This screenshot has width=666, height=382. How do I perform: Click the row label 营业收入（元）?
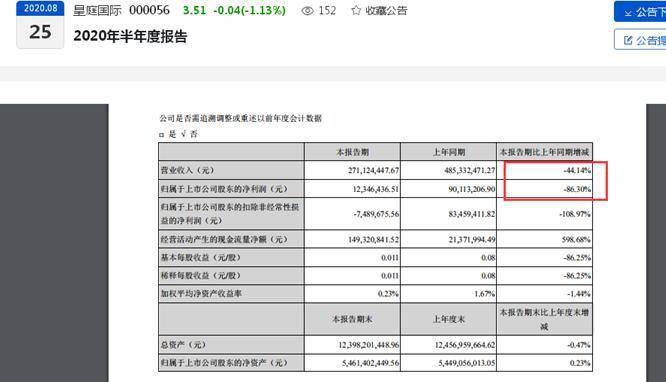[x=187, y=170]
